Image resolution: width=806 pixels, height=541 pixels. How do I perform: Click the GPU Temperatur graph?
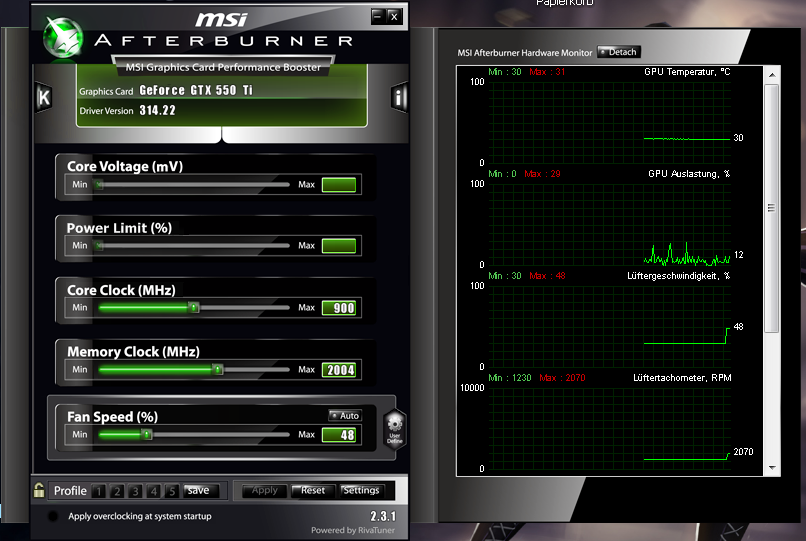coord(610,123)
